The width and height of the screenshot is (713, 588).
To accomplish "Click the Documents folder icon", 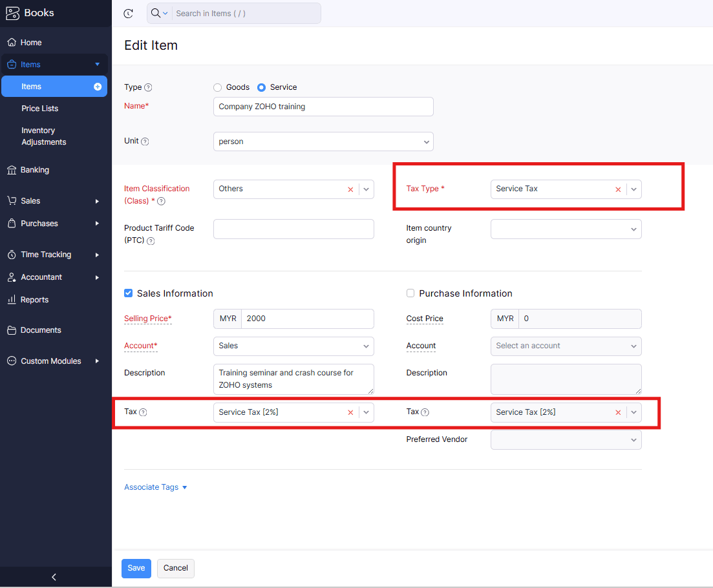I will click(12, 330).
